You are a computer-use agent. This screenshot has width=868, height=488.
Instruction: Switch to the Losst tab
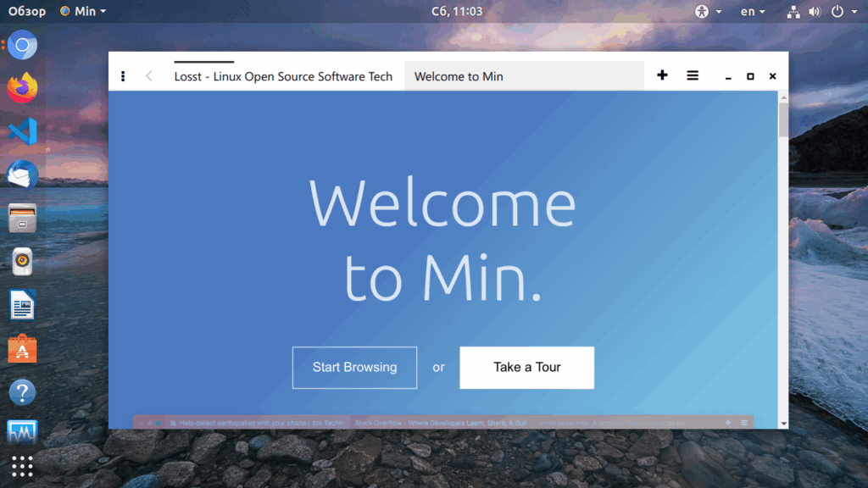pyautogui.click(x=283, y=76)
